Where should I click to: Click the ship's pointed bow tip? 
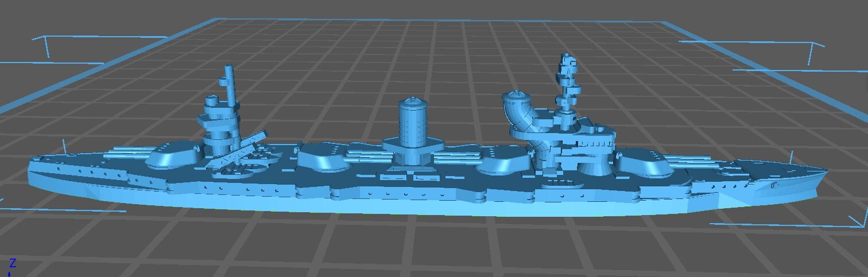point(824,171)
